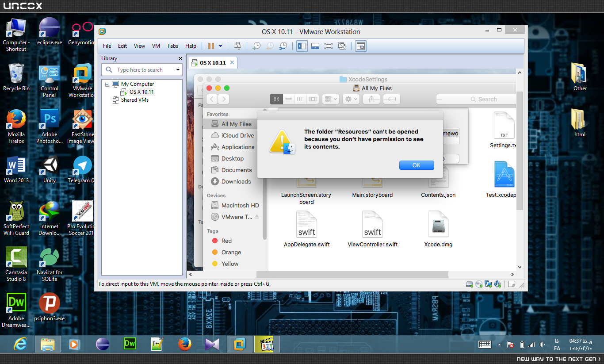Revert the VM to its previous snapshot

coord(270,46)
